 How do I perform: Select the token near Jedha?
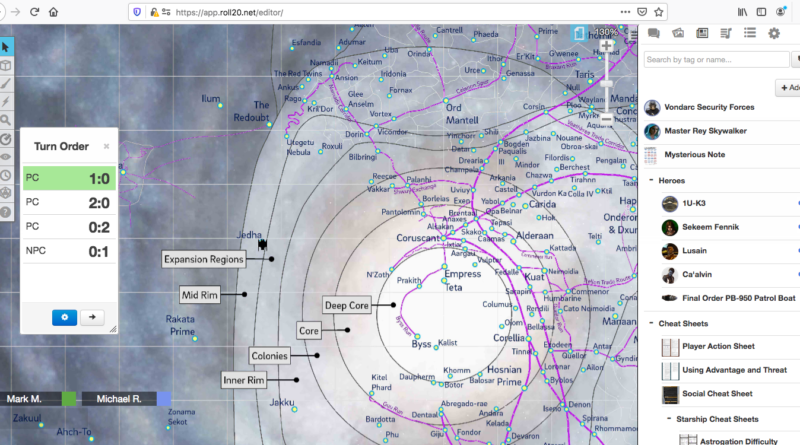click(262, 244)
